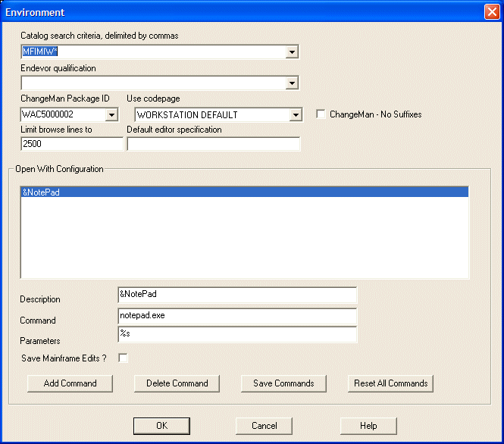Open the Endevor qualification dropdown
The image size is (504, 444).
292,83
